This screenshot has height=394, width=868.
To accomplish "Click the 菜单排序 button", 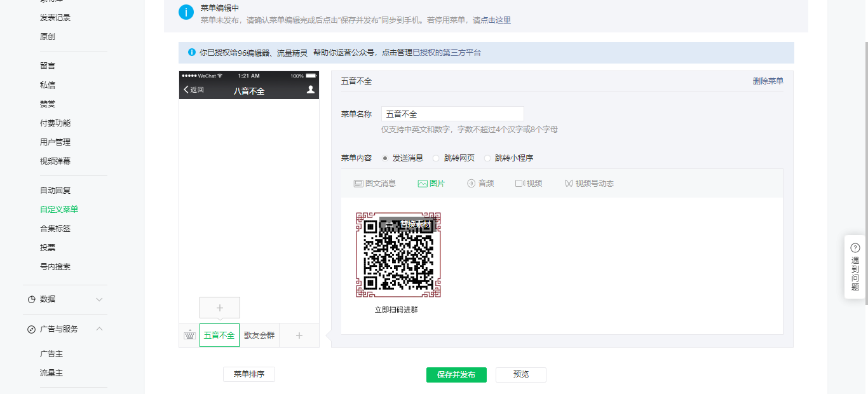I will click(249, 374).
